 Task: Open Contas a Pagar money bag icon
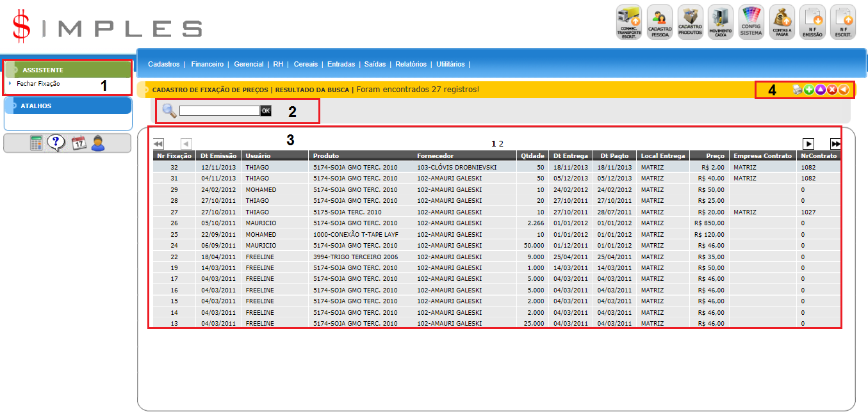tap(782, 22)
